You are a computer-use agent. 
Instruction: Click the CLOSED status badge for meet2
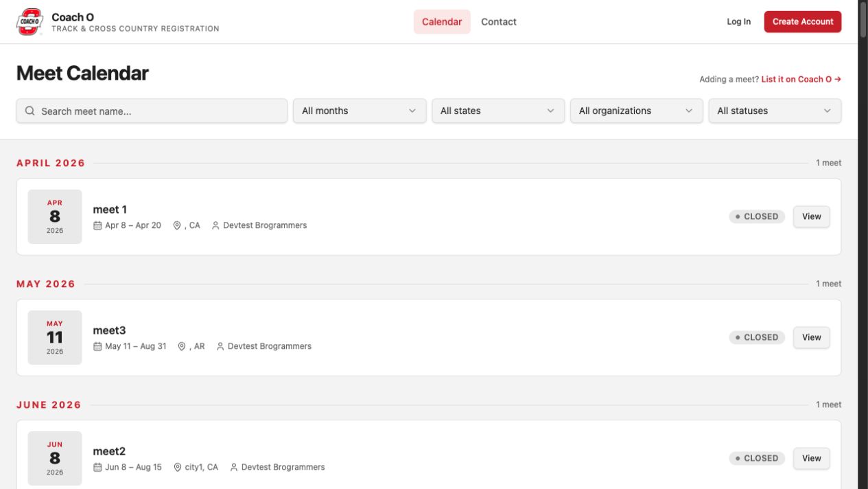757,459
